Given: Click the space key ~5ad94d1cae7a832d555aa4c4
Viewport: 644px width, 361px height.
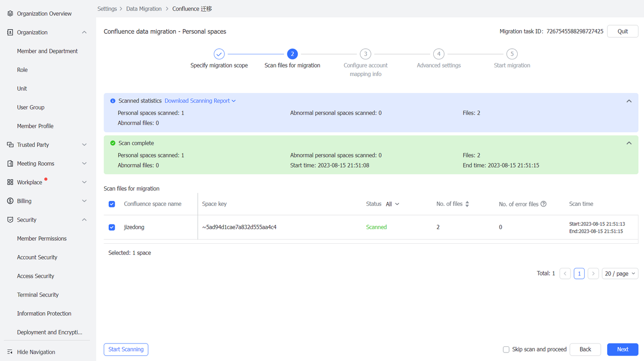Looking at the screenshot, I should [239, 227].
